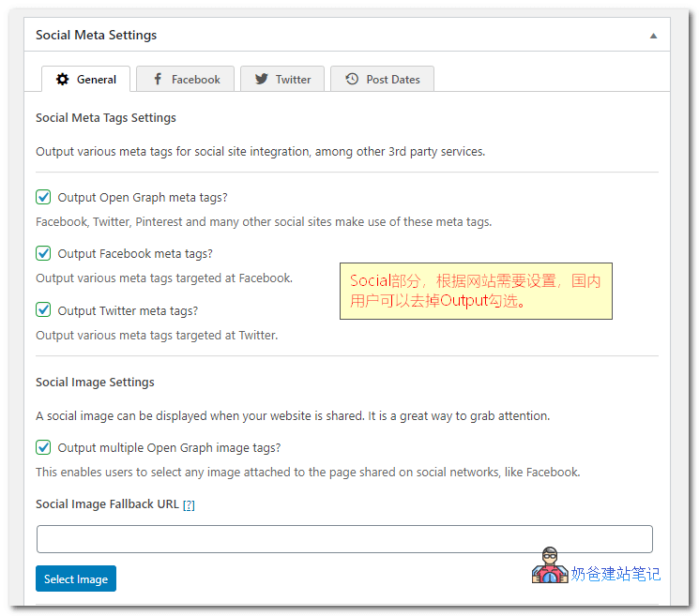Collapse the Social Meta Settings panel arrow

pyautogui.click(x=653, y=36)
